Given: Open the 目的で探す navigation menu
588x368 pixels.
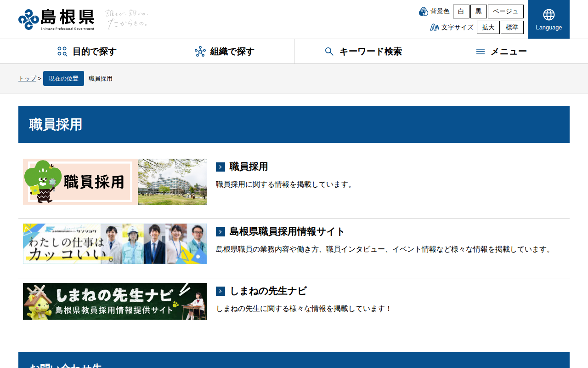Looking at the screenshot, I should coord(87,52).
